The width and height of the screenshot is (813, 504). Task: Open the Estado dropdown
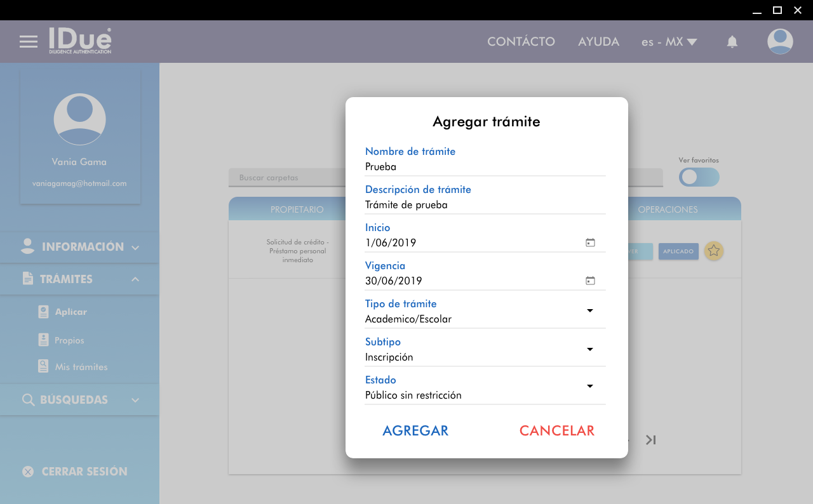point(589,387)
